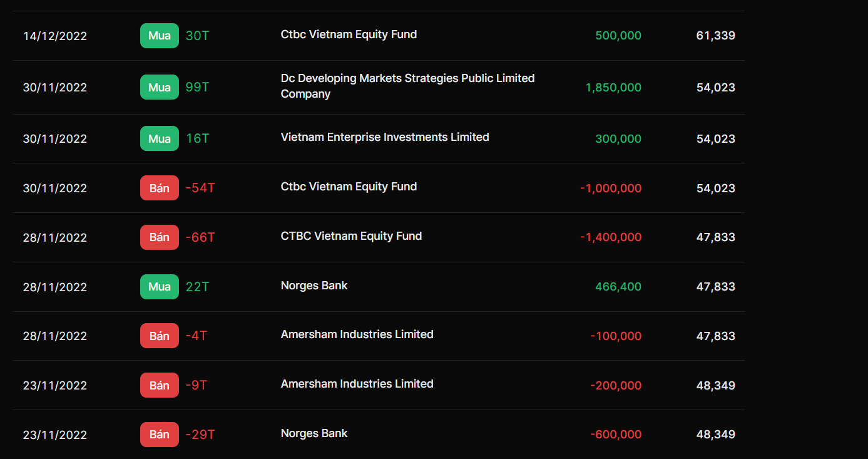The height and width of the screenshot is (459, 868).
Task: Open Norges Bank entry with 466,400 volume
Action: point(314,286)
